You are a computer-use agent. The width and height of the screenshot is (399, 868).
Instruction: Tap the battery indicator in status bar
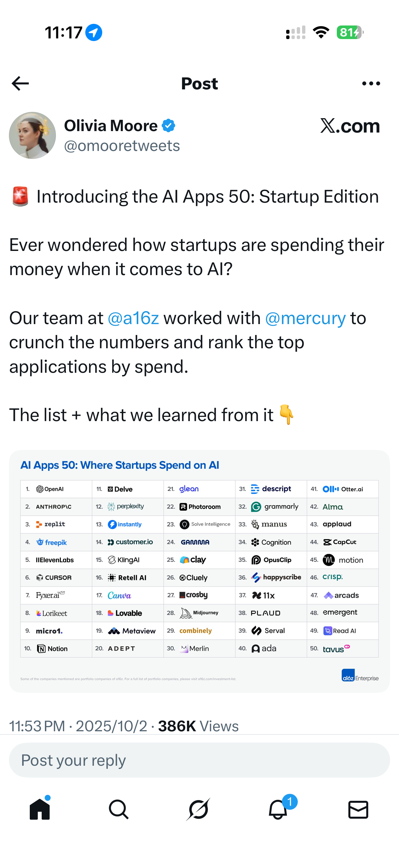[350, 33]
